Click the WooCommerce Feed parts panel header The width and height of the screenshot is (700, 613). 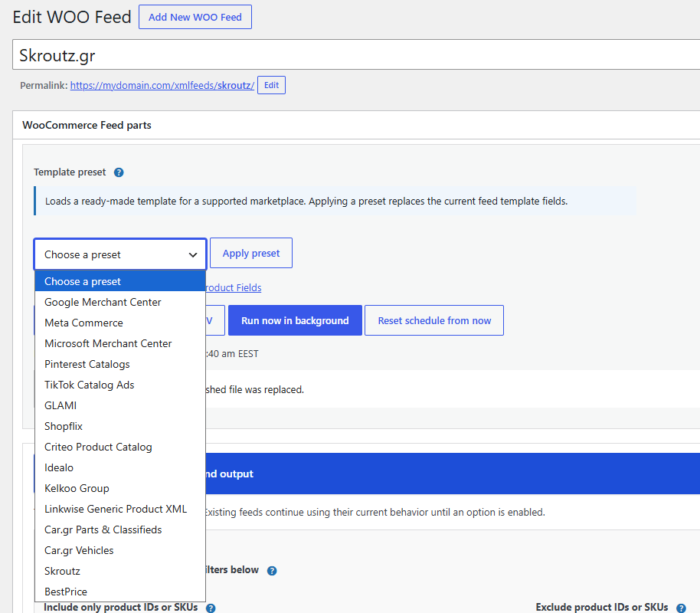pos(356,125)
